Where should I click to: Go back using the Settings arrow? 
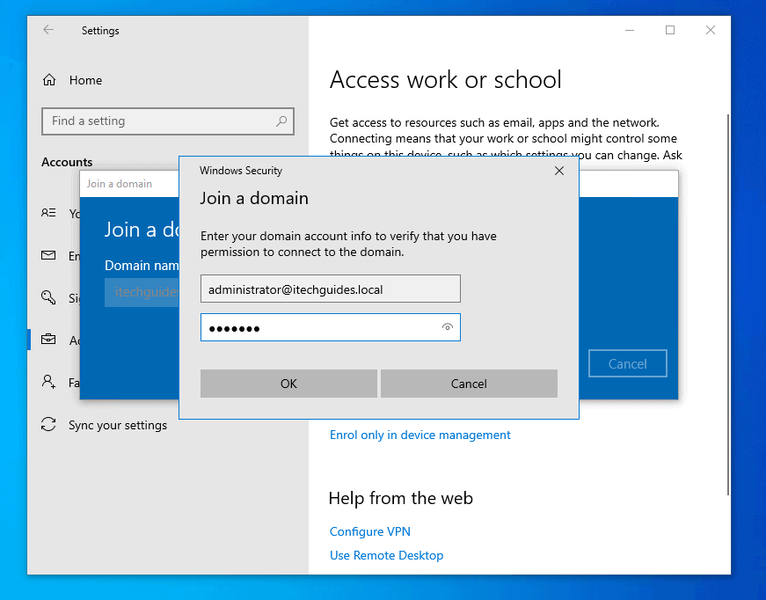click(48, 30)
